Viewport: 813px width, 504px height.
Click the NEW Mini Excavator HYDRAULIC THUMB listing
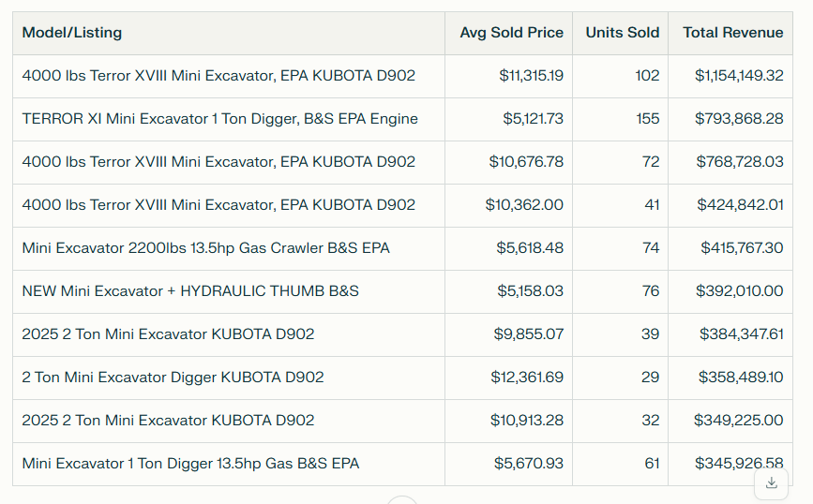[190, 291]
